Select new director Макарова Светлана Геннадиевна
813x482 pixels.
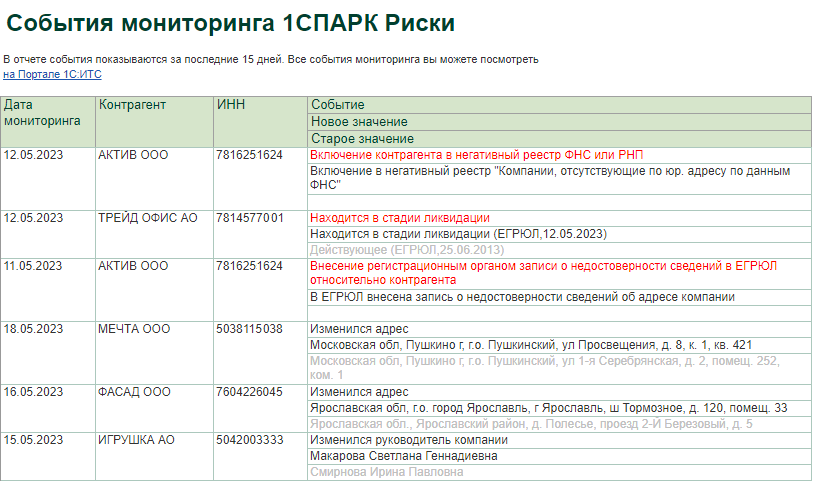point(404,456)
